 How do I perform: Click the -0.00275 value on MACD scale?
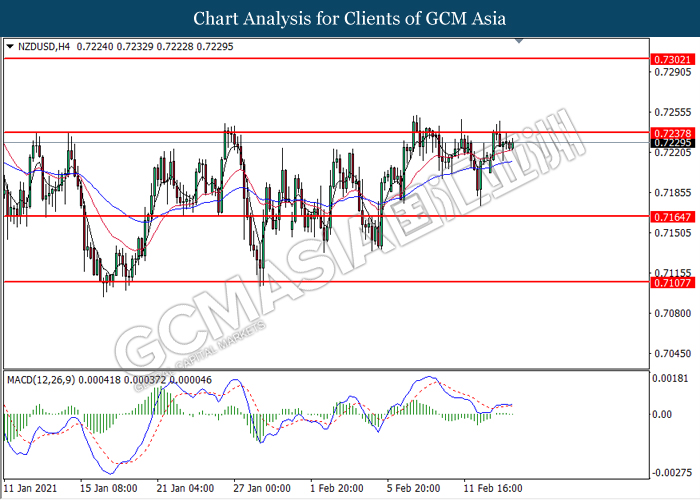pos(669,471)
